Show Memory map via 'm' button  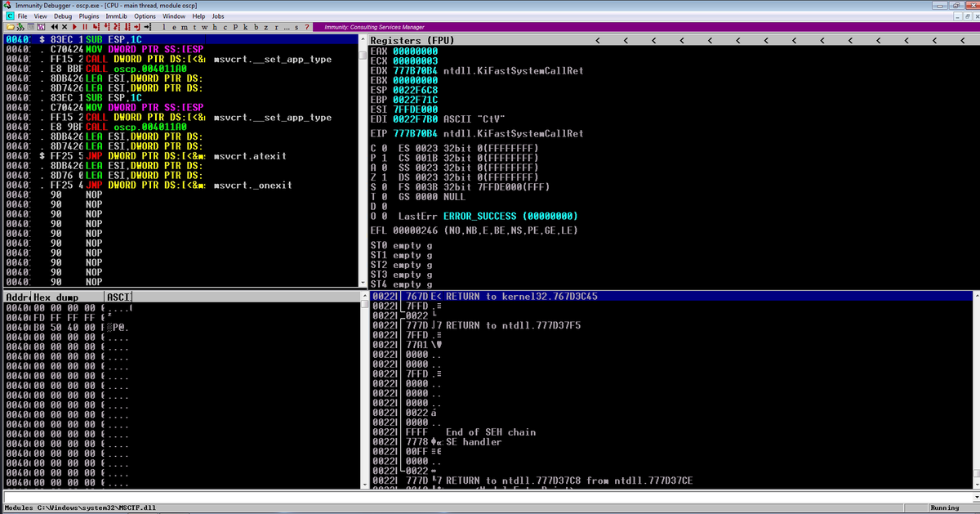[x=185, y=27]
